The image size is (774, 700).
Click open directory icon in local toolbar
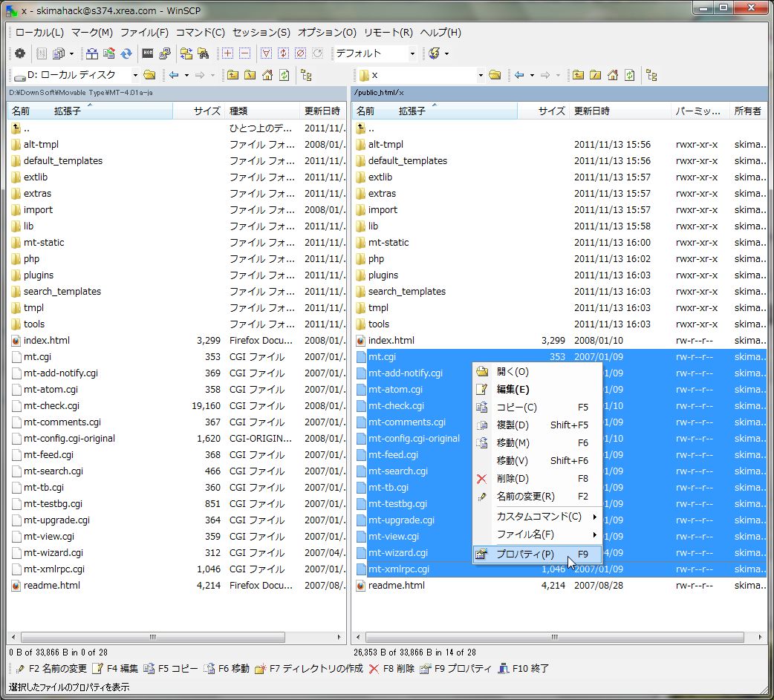pos(149,75)
